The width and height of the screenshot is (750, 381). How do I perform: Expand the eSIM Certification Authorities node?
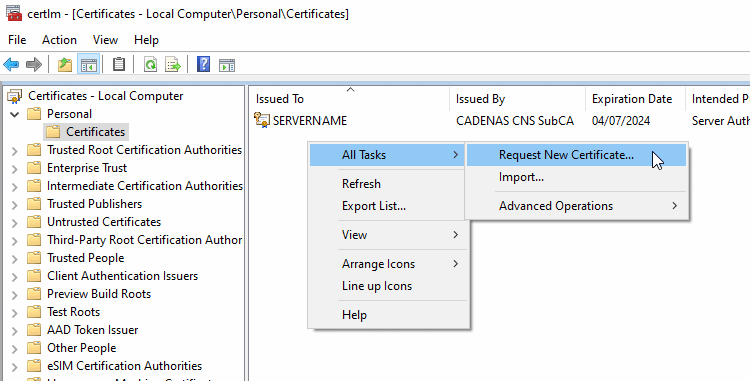[14, 367]
